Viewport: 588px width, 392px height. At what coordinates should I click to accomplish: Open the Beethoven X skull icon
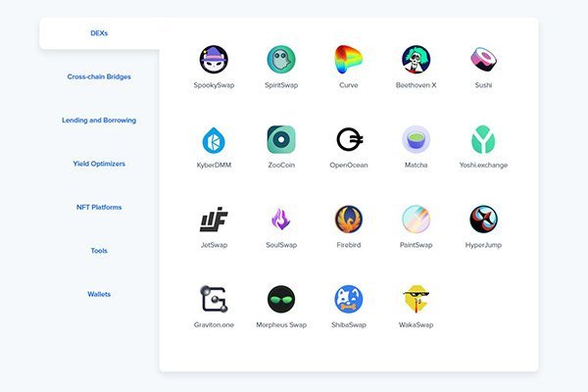[416, 59]
